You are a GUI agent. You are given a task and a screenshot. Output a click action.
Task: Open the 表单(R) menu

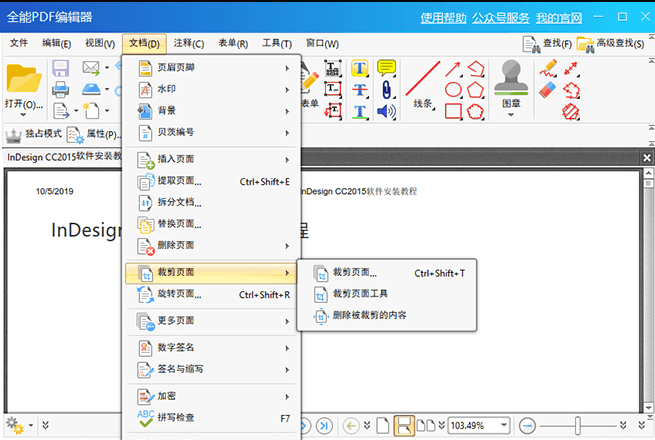point(233,43)
